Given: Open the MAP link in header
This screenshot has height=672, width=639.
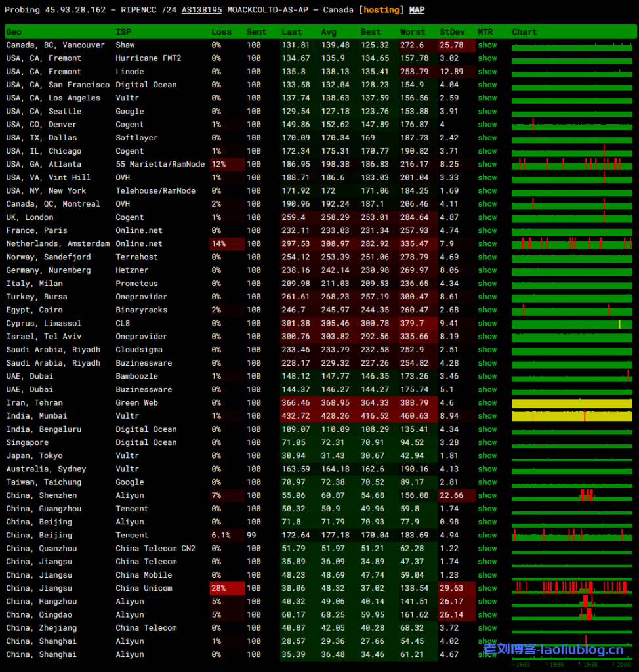Looking at the screenshot, I should (x=417, y=10).
